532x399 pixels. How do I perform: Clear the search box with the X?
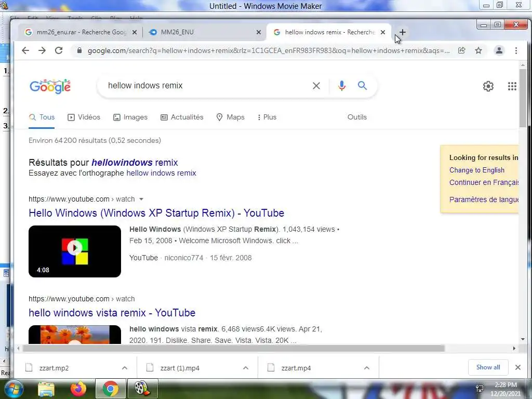316,86
